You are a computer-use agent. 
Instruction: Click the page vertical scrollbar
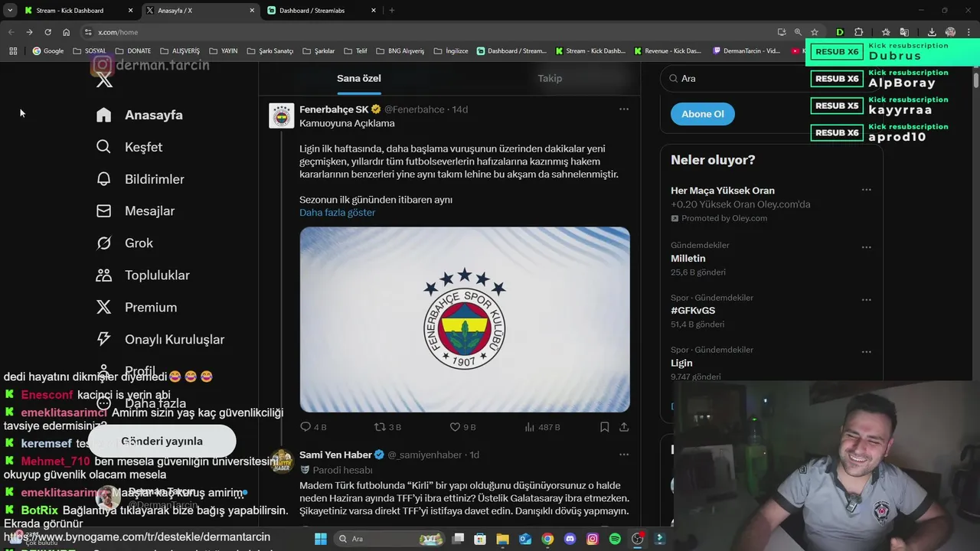click(x=976, y=79)
